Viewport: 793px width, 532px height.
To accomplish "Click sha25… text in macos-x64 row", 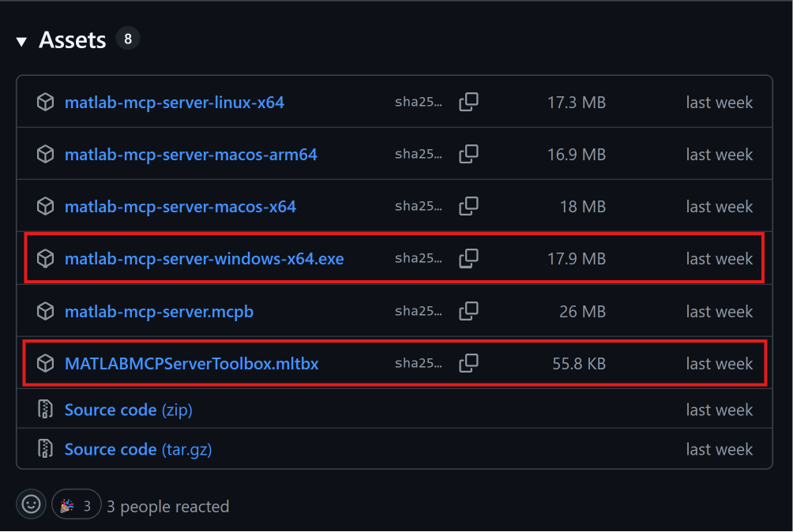I will pos(419,206).
